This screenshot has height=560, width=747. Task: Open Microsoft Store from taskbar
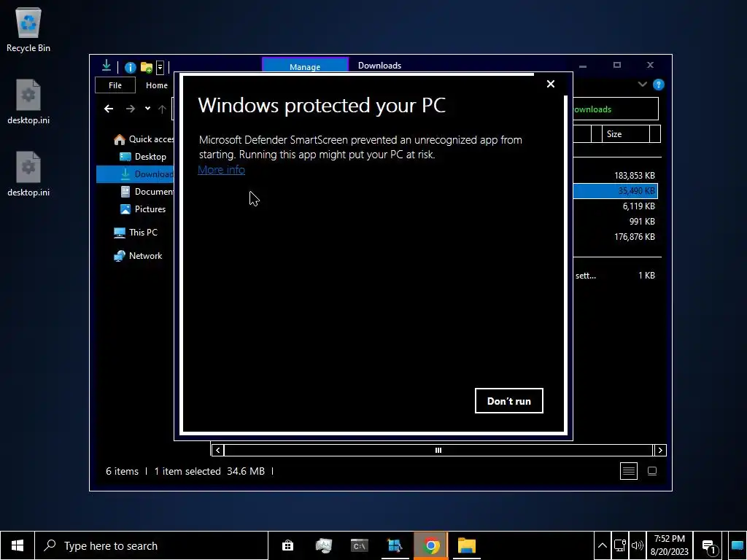point(287,545)
